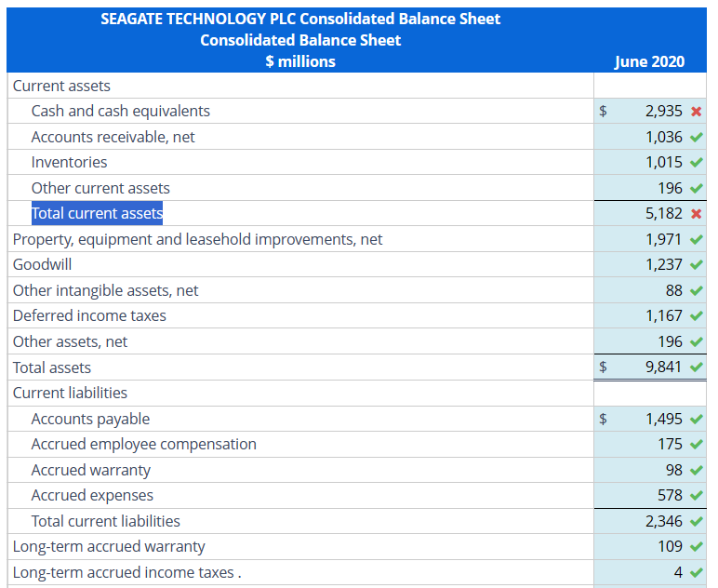
Task: Click the checkmark beside Total assets 9,841
Action: [696, 367]
